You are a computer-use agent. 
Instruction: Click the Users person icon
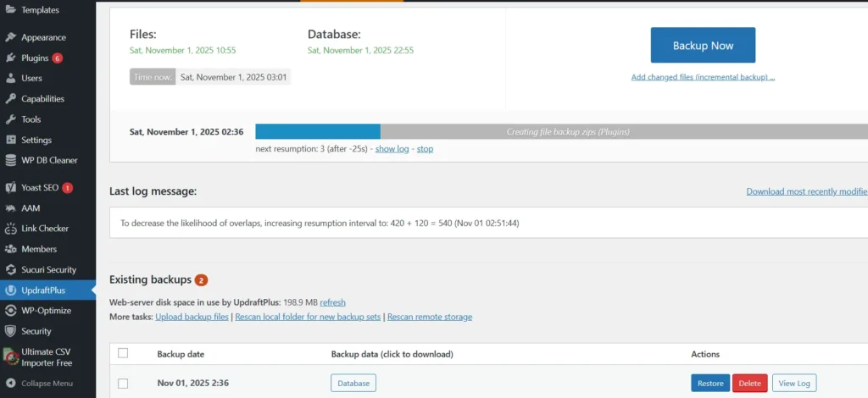tap(10, 79)
